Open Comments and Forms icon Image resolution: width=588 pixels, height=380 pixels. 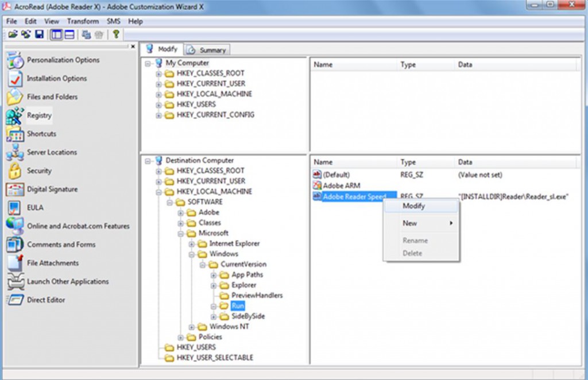coord(15,245)
